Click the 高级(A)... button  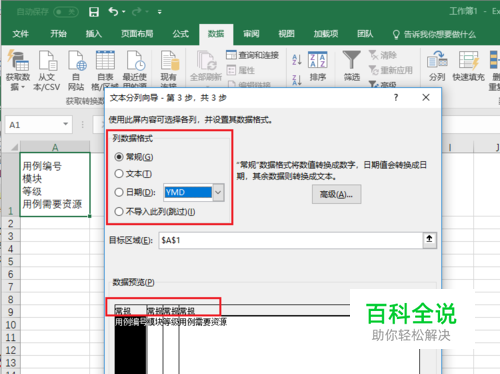[336, 194]
